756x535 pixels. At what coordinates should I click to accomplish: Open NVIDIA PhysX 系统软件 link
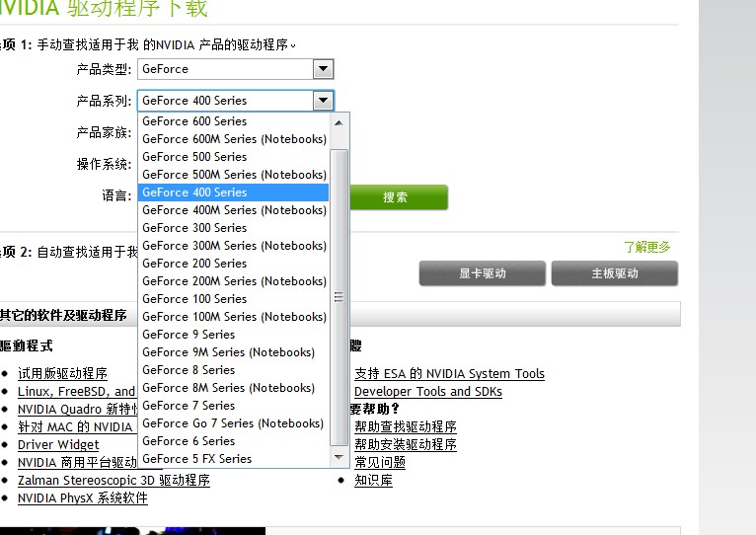point(83,497)
